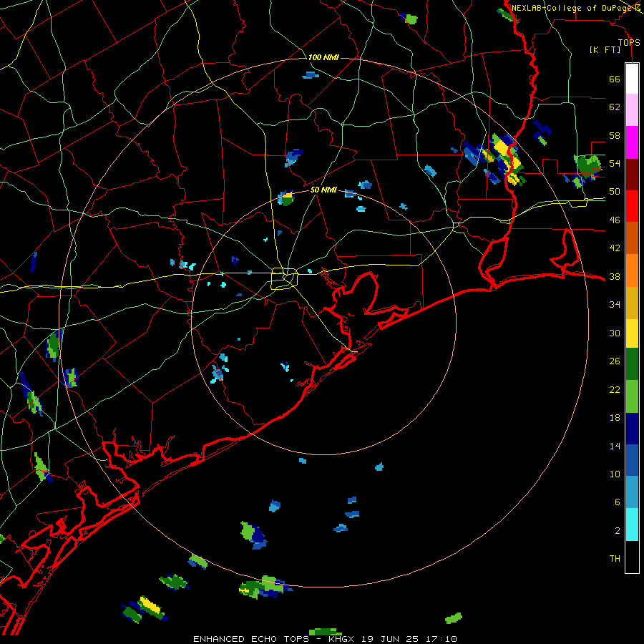Image resolution: width=644 pixels, height=644 pixels.
Task: Click the light green legend swatch
Action: click(632, 396)
